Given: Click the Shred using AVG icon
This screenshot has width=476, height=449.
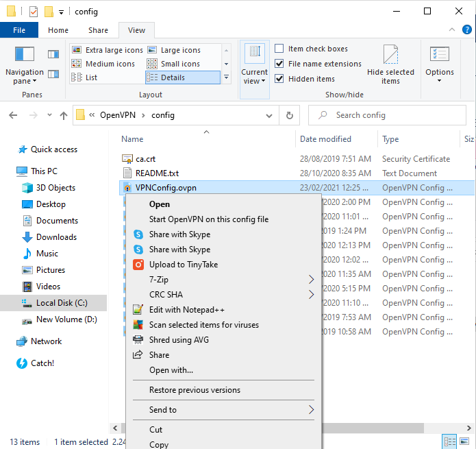Looking at the screenshot, I should [138, 340].
